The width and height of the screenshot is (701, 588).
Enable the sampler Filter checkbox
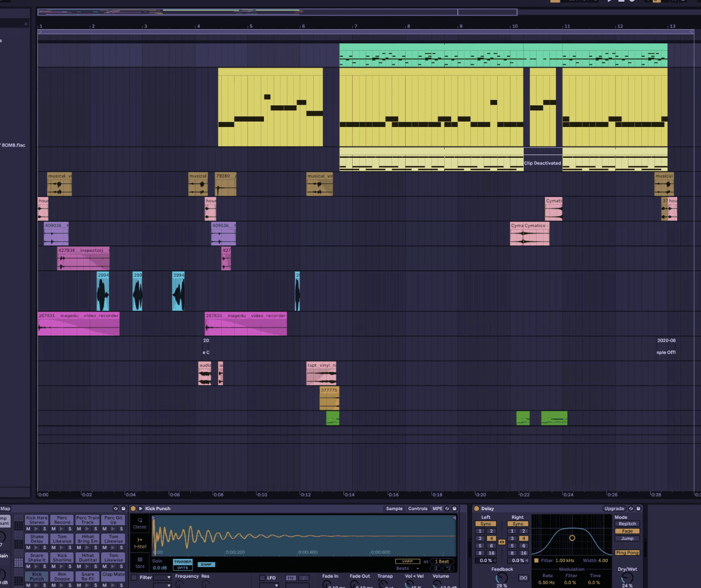(x=134, y=577)
